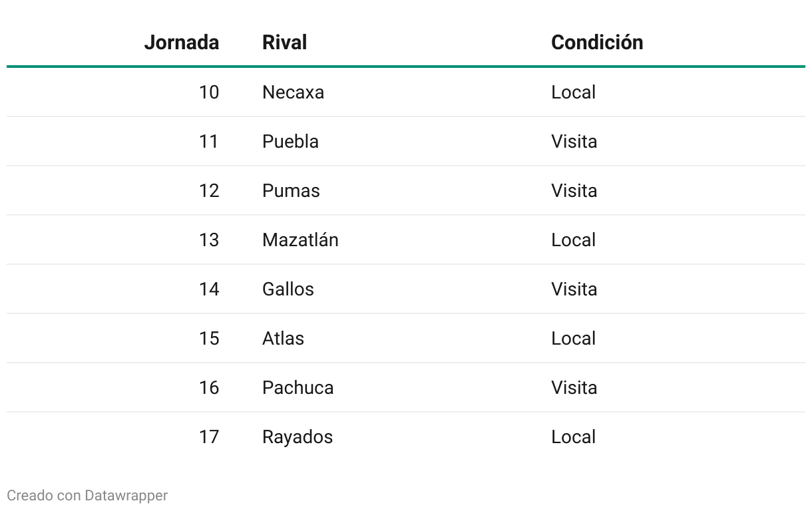The height and width of the screenshot is (511, 812).
Task: Click jornada number 15
Action: [x=208, y=338]
